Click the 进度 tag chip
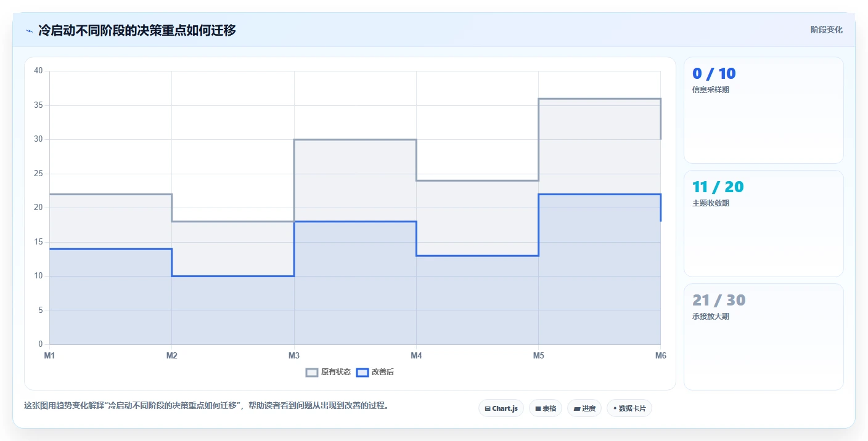 [584, 408]
